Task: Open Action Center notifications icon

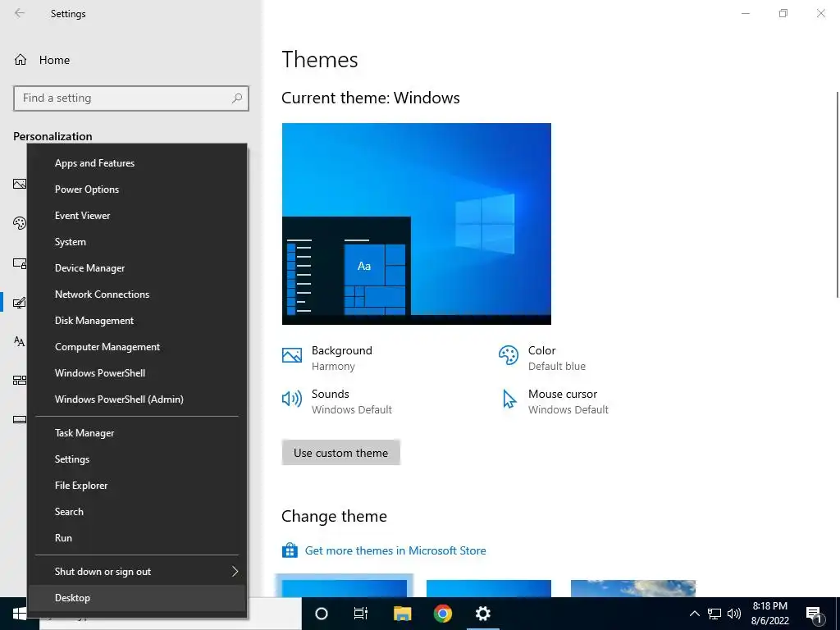Action: pos(815,614)
